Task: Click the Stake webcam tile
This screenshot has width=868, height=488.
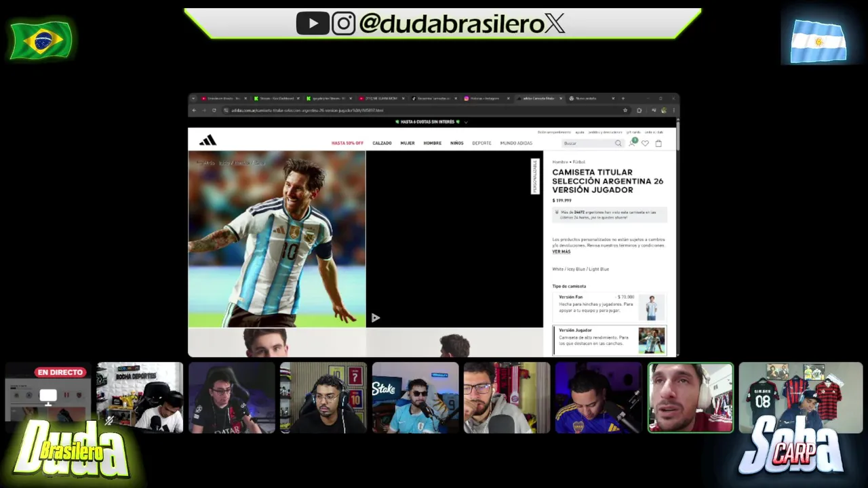Action: click(415, 397)
